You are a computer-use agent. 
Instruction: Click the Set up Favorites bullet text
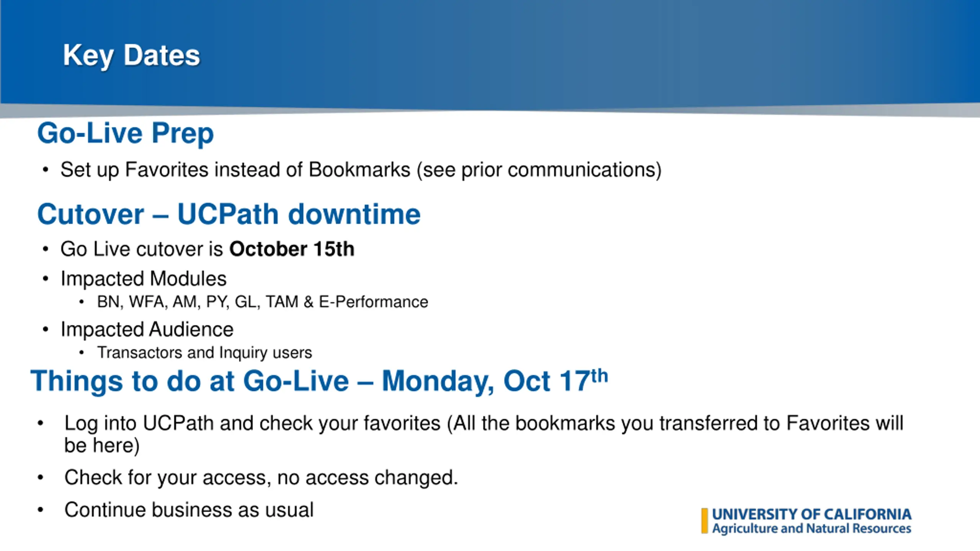click(x=361, y=170)
